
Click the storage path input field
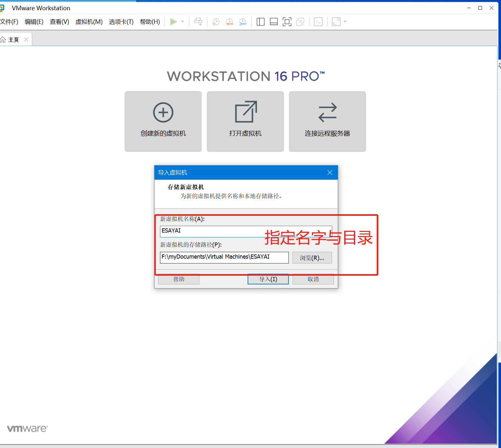224,257
